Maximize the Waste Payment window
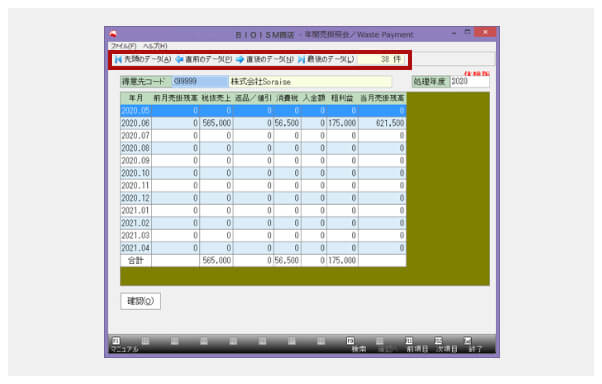 (467, 33)
